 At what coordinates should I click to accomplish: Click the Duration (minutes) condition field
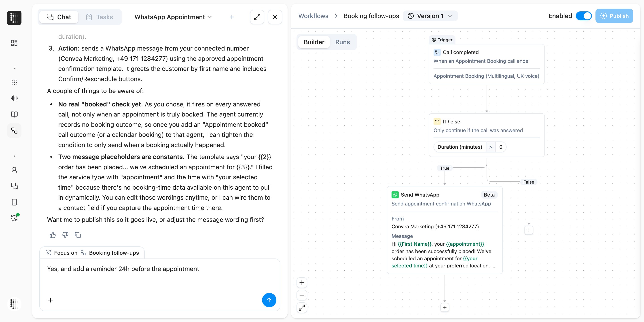click(x=460, y=147)
